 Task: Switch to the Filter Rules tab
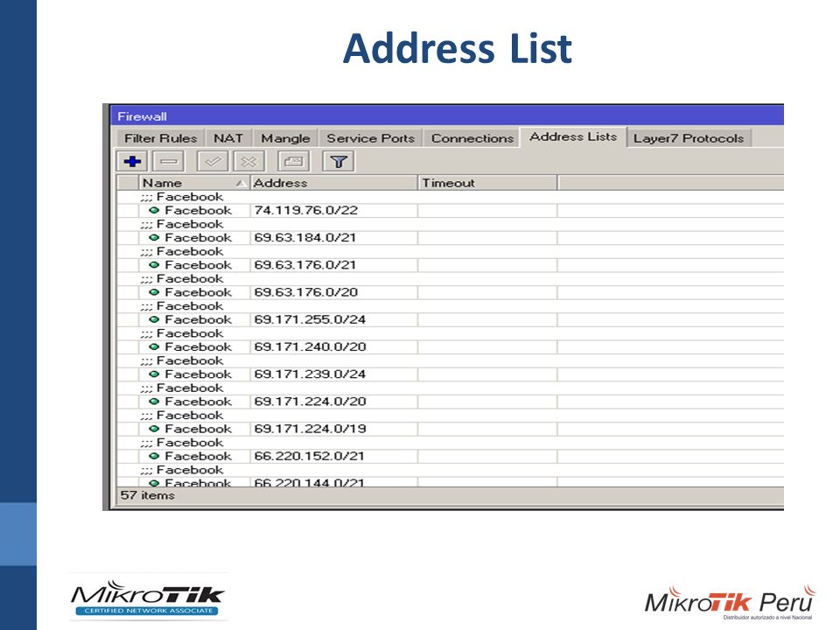coord(161,138)
